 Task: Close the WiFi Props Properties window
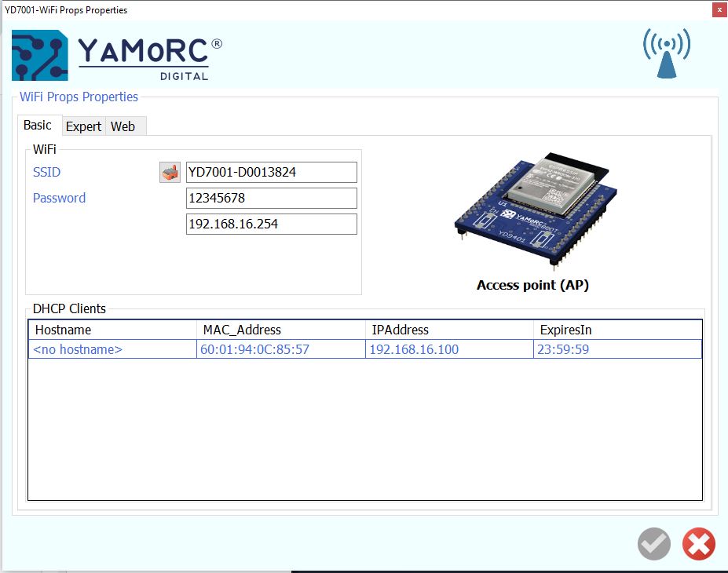click(719, 10)
